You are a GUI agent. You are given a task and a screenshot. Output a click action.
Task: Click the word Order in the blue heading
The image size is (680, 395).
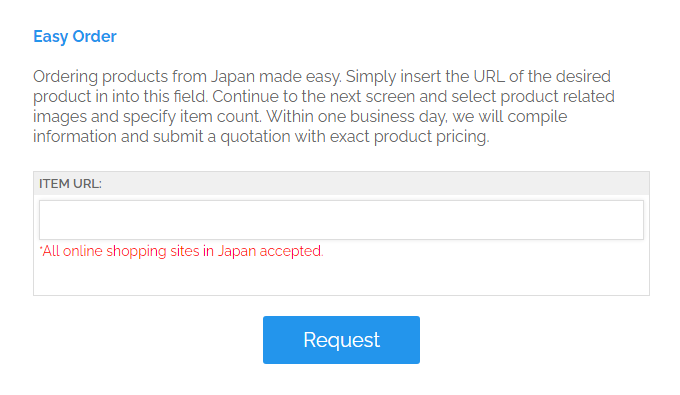click(x=95, y=36)
